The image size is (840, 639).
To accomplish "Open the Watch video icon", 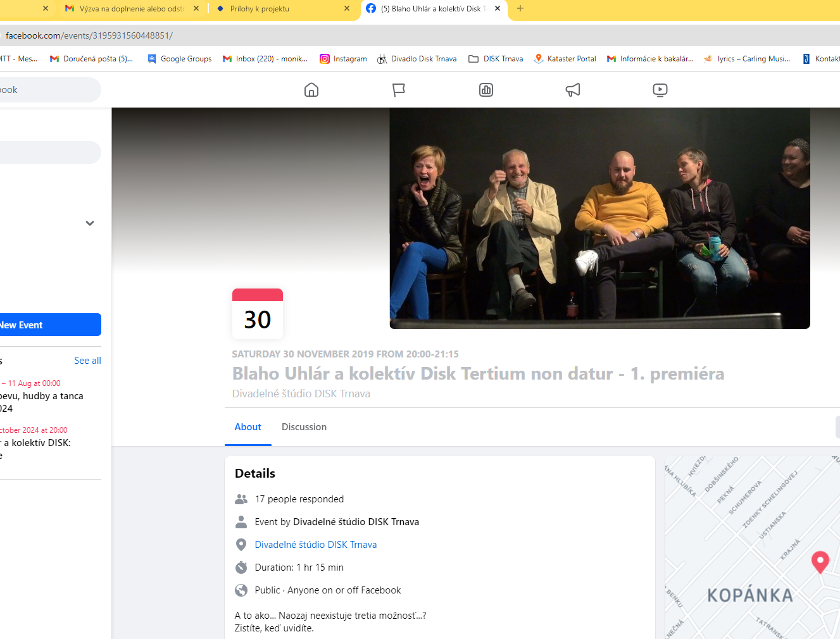I will click(660, 90).
